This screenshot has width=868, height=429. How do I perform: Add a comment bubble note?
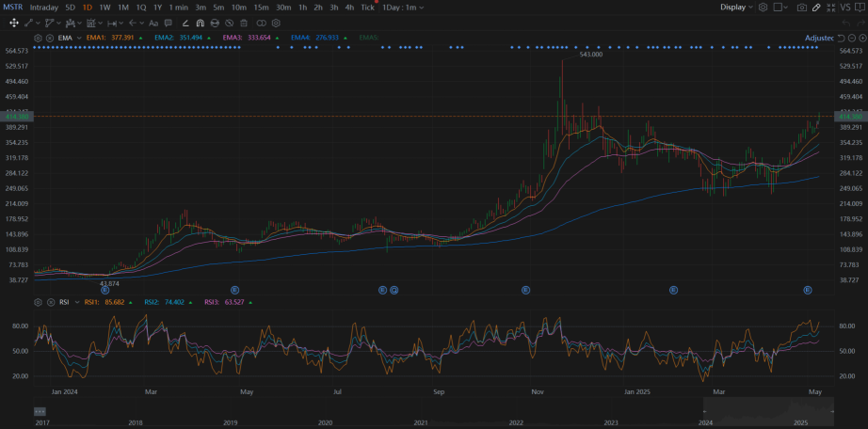(169, 24)
